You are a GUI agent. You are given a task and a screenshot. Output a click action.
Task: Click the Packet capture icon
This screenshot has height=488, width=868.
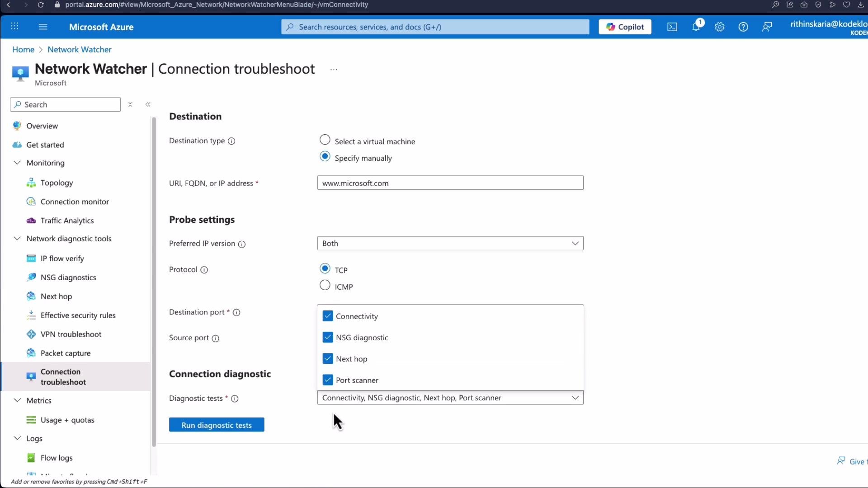[31, 353]
